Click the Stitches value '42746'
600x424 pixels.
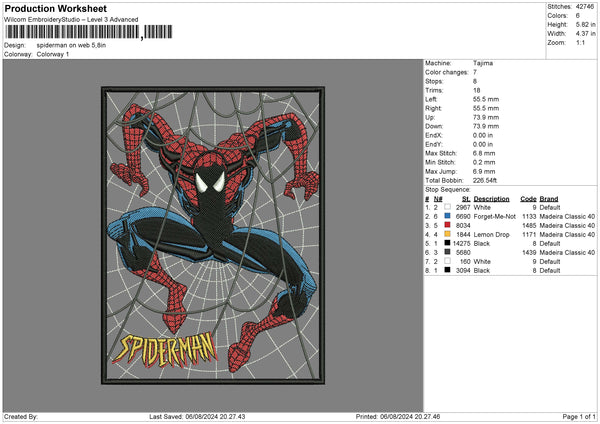pyautogui.click(x=585, y=7)
